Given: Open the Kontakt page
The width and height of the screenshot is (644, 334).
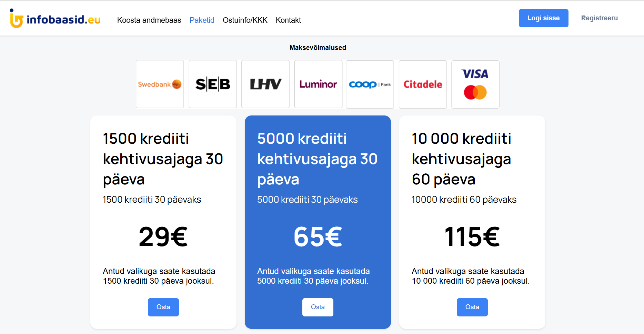Looking at the screenshot, I should tap(288, 20).
